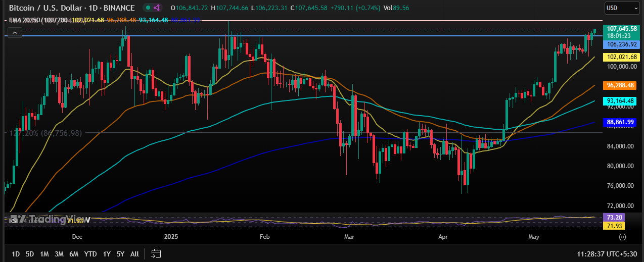Image resolution: width=644 pixels, height=262 pixels.
Task: Click the 2025 label on time axis
Action: point(171,236)
